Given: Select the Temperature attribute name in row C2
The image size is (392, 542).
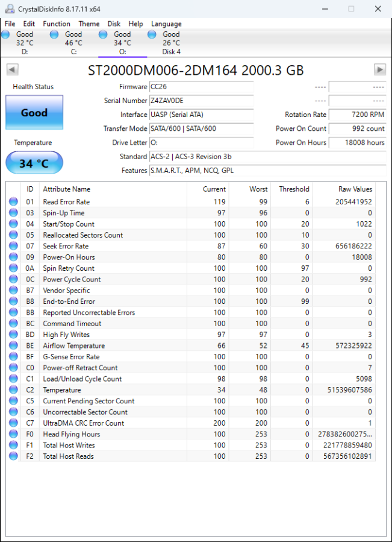Looking at the screenshot, I should (62, 390).
